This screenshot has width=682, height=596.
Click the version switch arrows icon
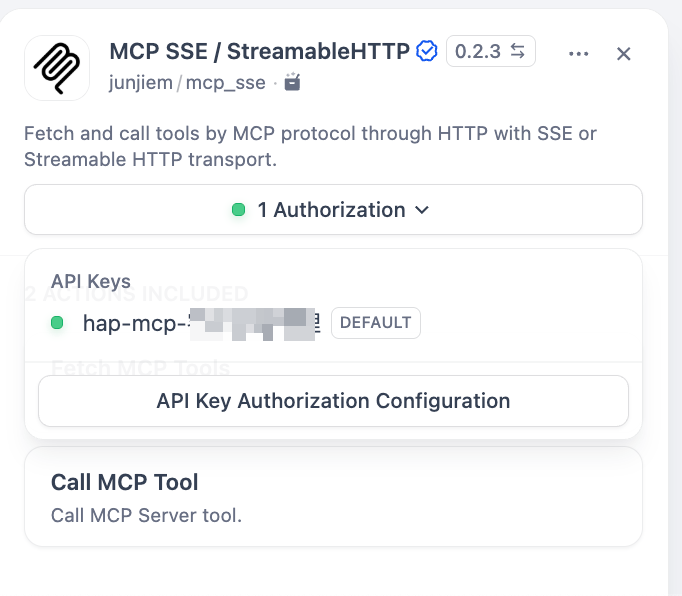click(x=518, y=51)
